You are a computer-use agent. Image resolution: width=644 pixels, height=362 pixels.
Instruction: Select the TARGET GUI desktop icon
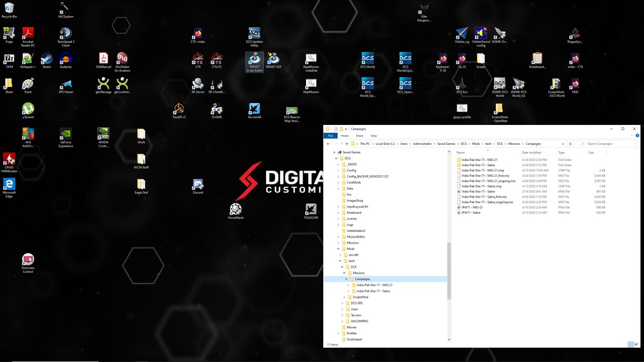273,59
